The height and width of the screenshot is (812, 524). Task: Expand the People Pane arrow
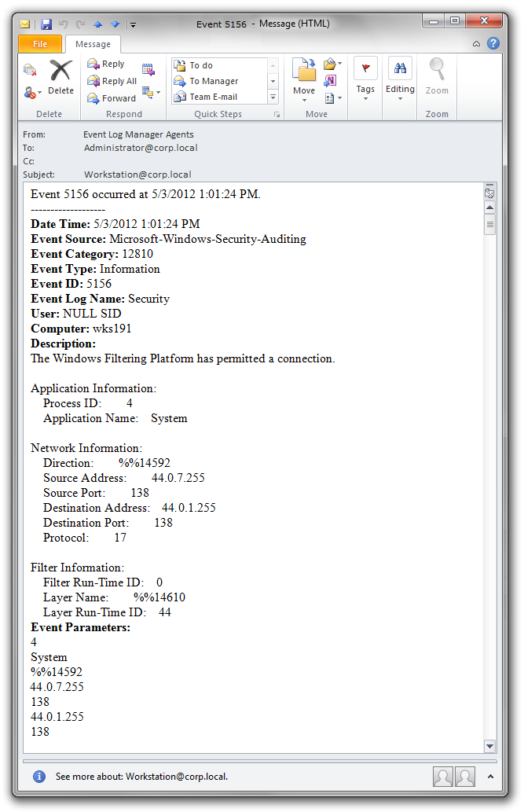(x=491, y=777)
